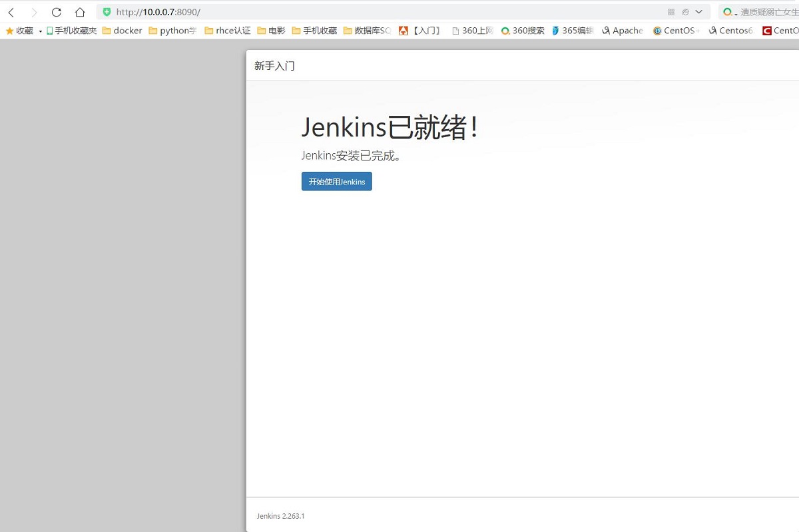Image resolution: width=799 pixels, height=532 pixels.
Task: Click 开始使用Jenkins button
Action: click(x=337, y=182)
